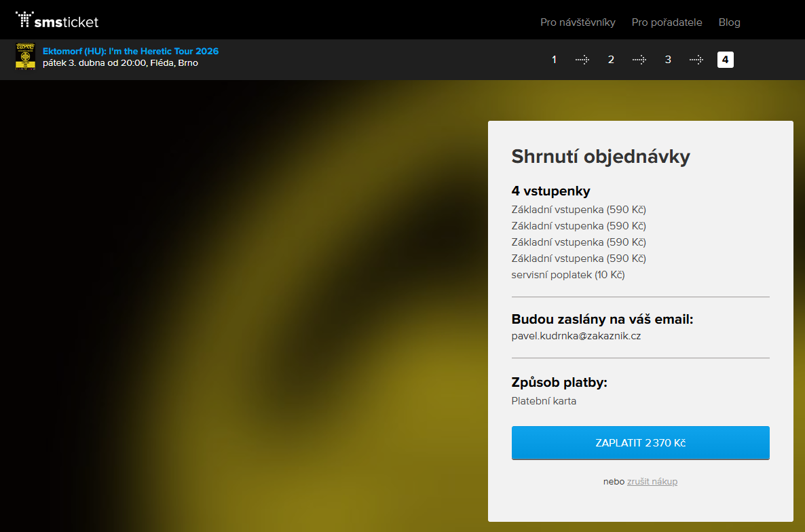Click the servisní poplatek (10 Kč) line
The height and width of the screenshot is (532, 805).
pos(567,275)
